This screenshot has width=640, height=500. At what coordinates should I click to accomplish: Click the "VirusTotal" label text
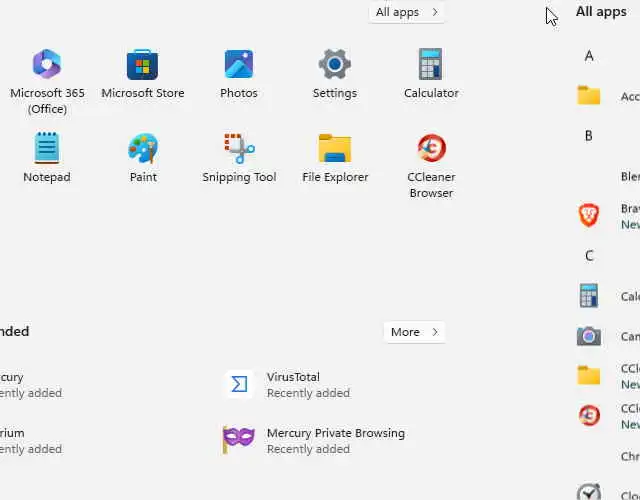tap(293, 377)
